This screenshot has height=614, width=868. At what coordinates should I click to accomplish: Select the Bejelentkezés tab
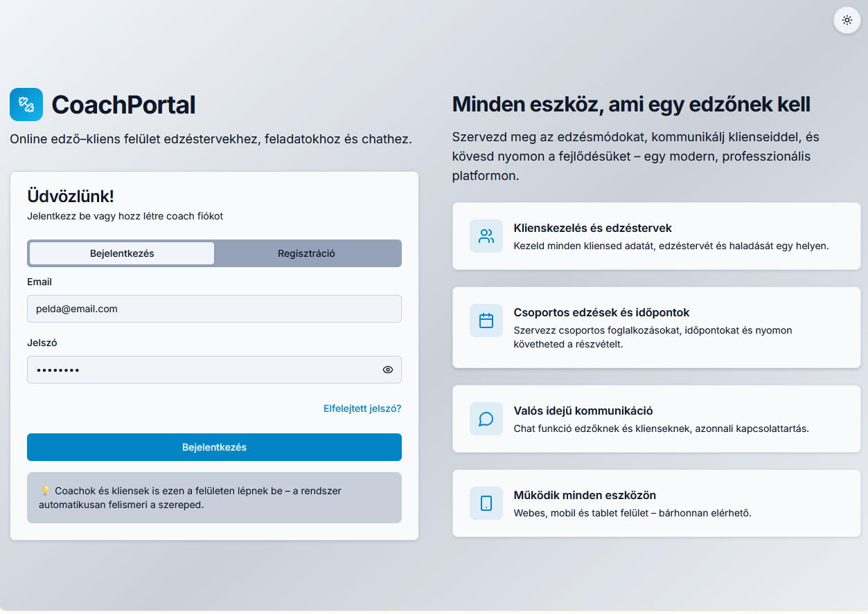(x=122, y=253)
